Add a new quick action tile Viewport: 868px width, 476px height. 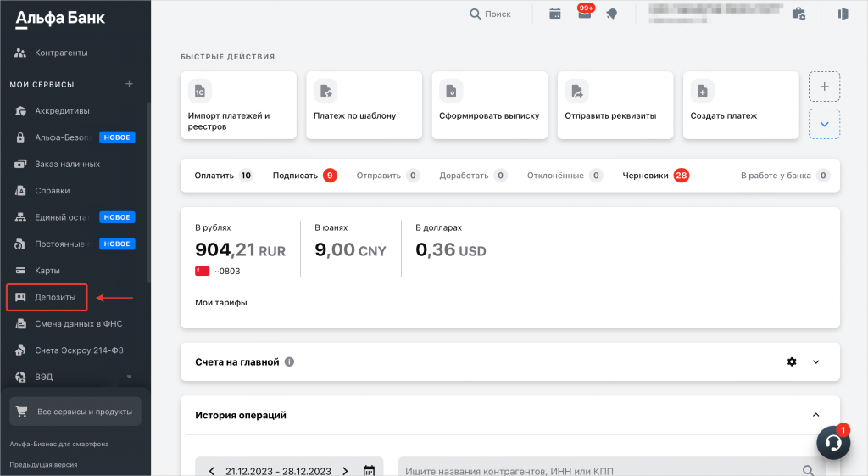pos(825,87)
